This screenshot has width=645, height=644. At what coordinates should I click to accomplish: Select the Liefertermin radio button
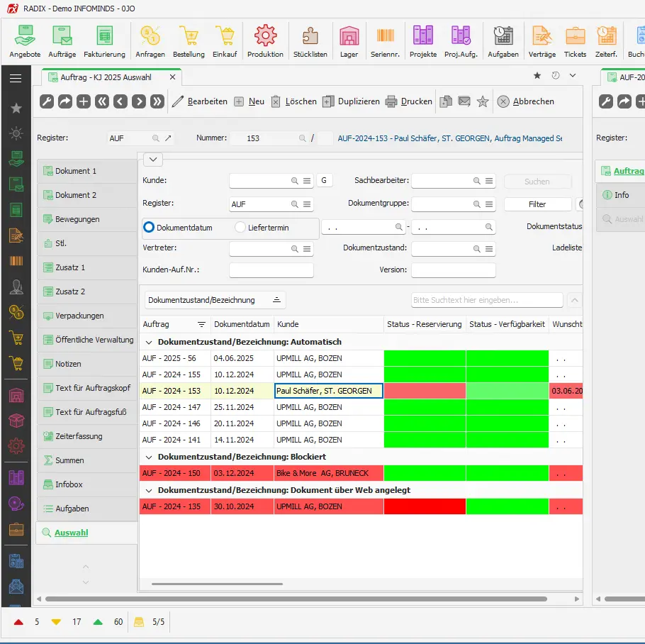point(240,227)
